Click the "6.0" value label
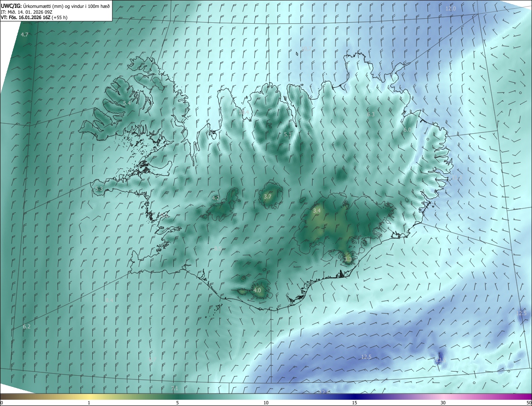The height and width of the screenshot is (406, 532). [407, 130]
